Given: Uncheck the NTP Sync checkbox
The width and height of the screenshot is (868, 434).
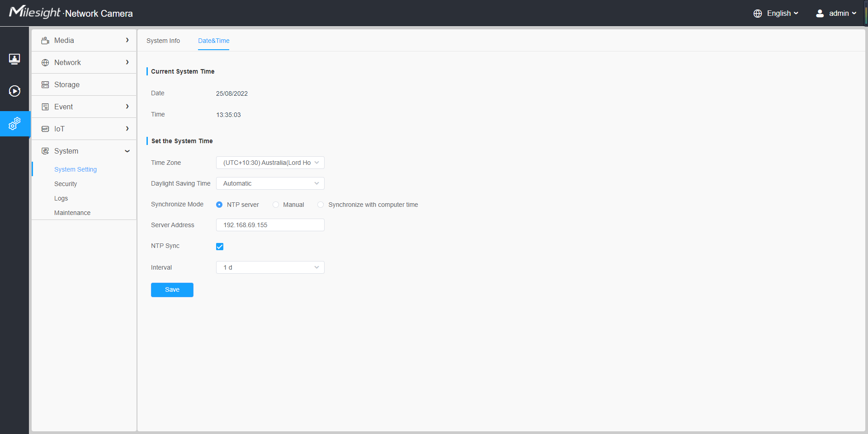Looking at the screenshot, I should (x=220, y=247).
